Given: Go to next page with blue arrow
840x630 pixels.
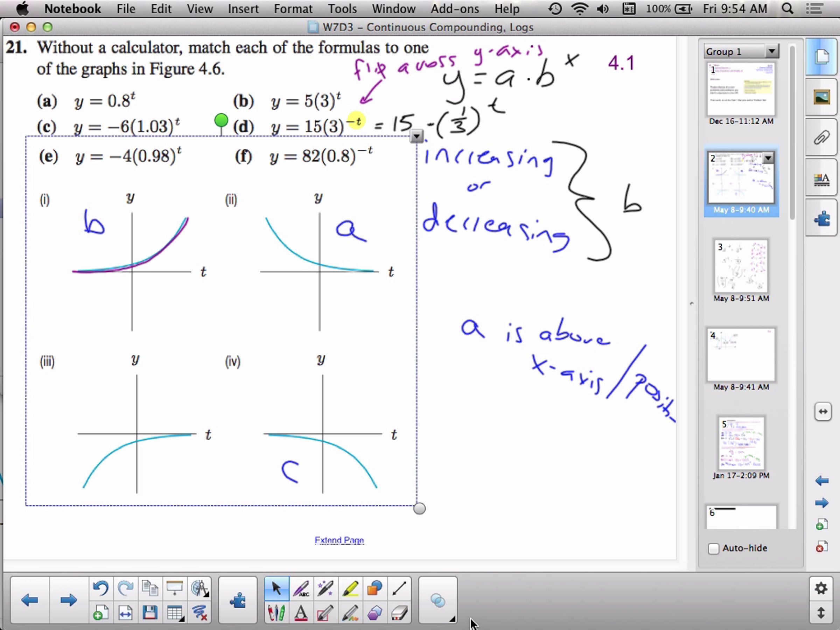Looking at the screenshot, I should [68, 600].
